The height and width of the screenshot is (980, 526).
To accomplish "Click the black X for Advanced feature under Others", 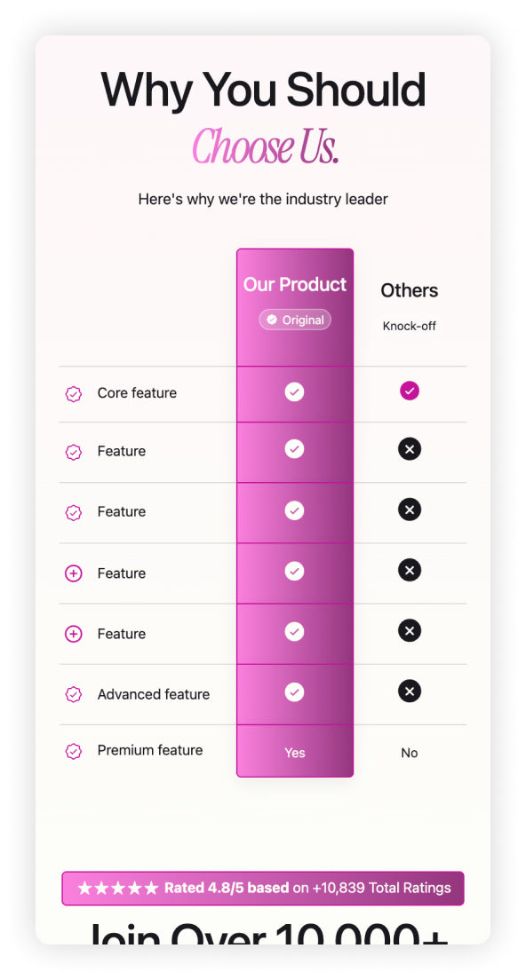I will click(x=410, y=691).
